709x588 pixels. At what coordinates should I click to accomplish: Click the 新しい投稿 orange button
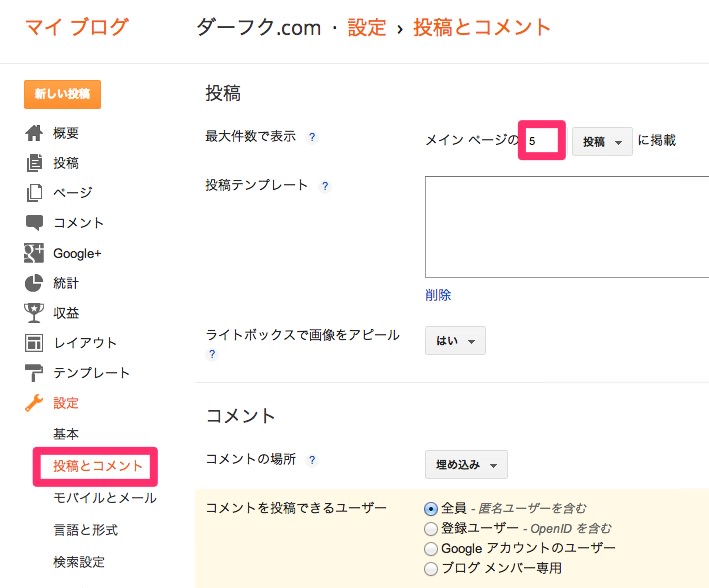point(62,94)
